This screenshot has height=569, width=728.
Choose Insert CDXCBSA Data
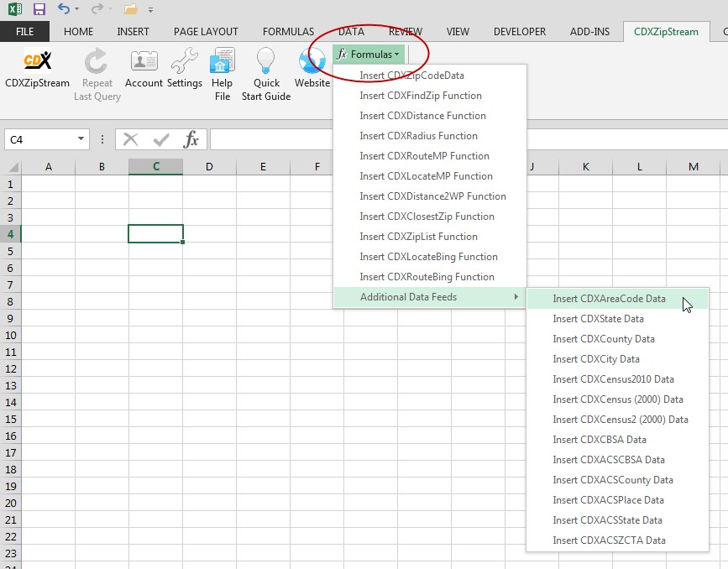coord(617,440)
